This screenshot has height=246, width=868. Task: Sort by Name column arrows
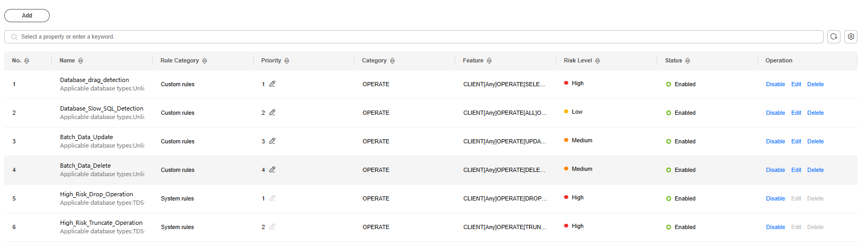pos(80,61)
